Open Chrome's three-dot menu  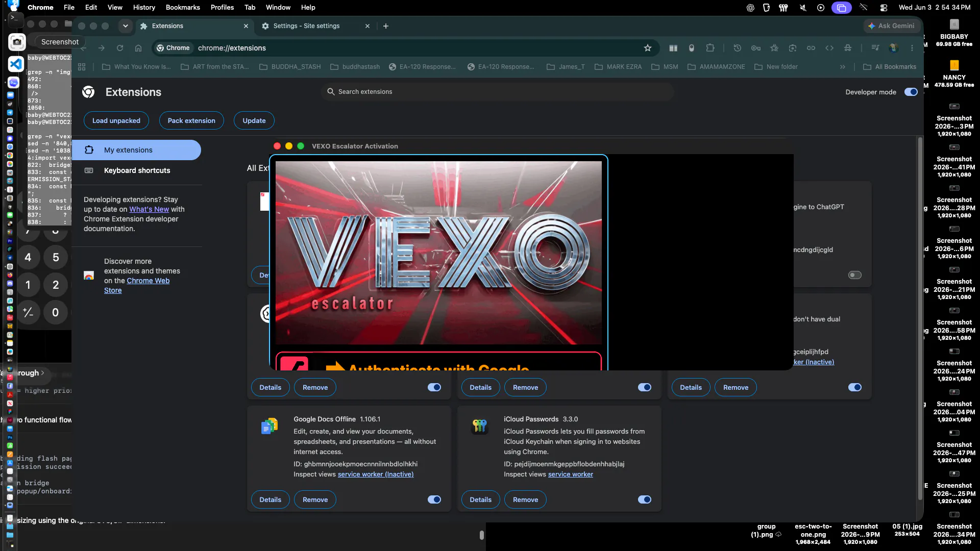tap(912, 48)
